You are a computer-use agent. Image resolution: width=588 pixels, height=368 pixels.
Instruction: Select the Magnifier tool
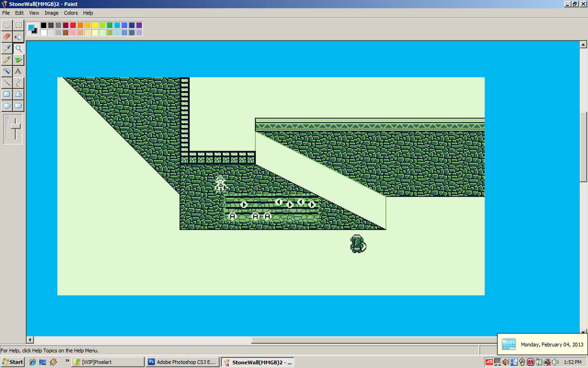(x=18, y=48)
